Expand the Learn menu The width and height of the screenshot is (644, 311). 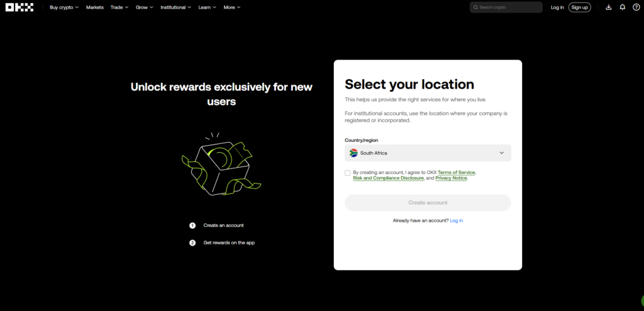(208, 8)
